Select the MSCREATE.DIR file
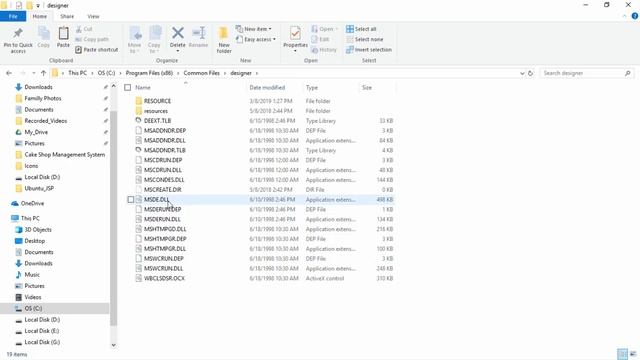The height and width of the screenshot is (360, 640). coord(162,190)
